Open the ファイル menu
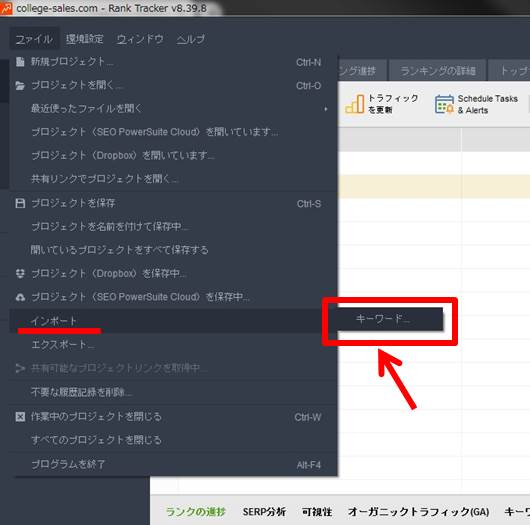 coord(34,39)
